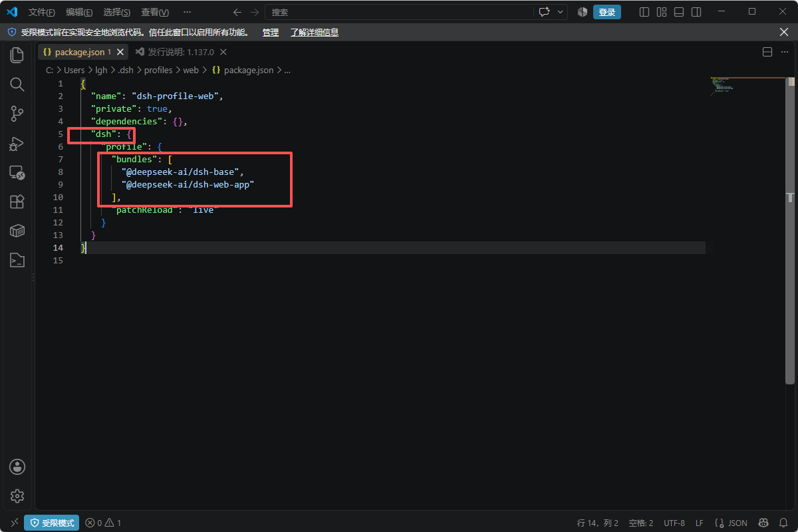Open the Containers view icon
This screenshot has height=532, width=798.
pos(17,231)
